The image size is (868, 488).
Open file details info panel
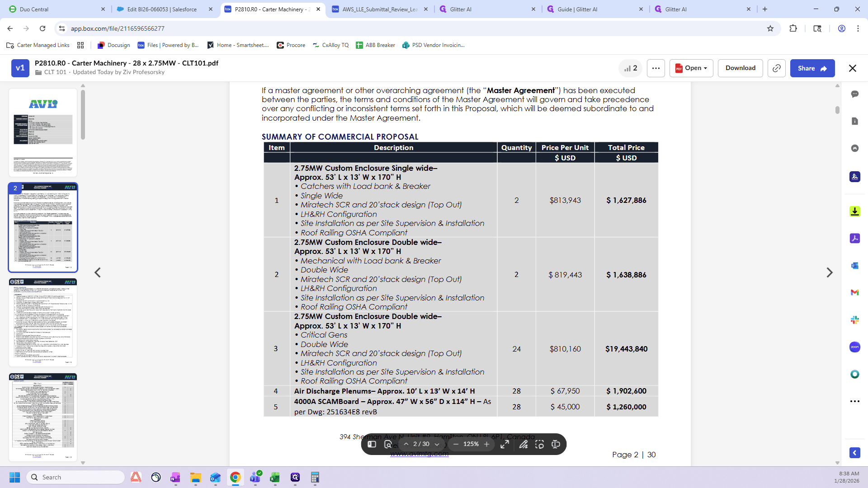(x=854, y=121)
